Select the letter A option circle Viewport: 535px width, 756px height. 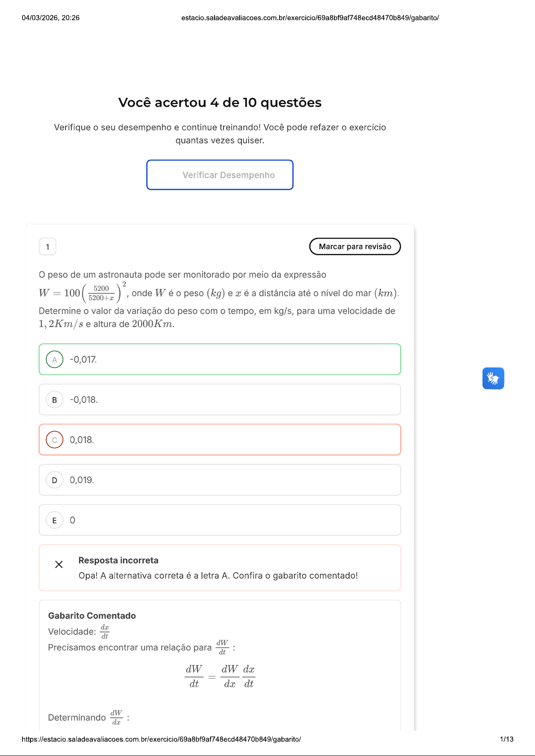[x=55, y=359]
